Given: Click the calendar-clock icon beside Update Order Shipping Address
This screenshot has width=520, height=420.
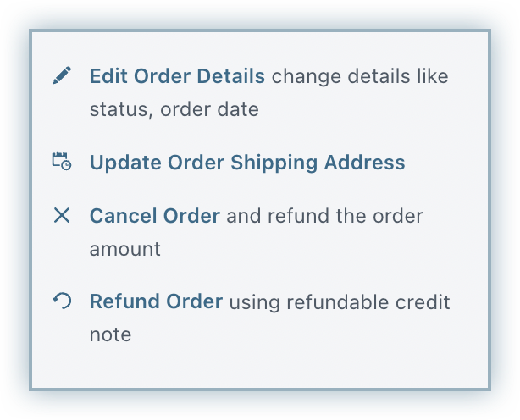Looking at the screenshot, I should [61, 162].
